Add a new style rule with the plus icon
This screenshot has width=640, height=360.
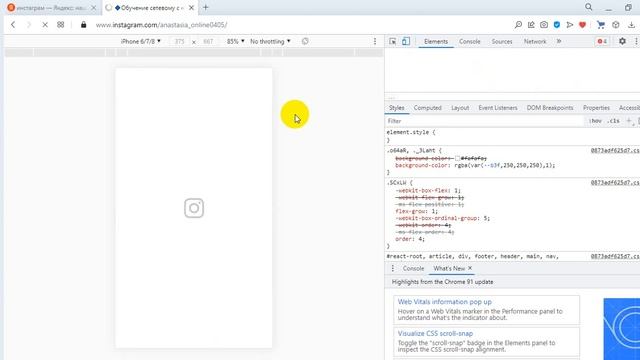pyautogui.click(x=629, y=121)
